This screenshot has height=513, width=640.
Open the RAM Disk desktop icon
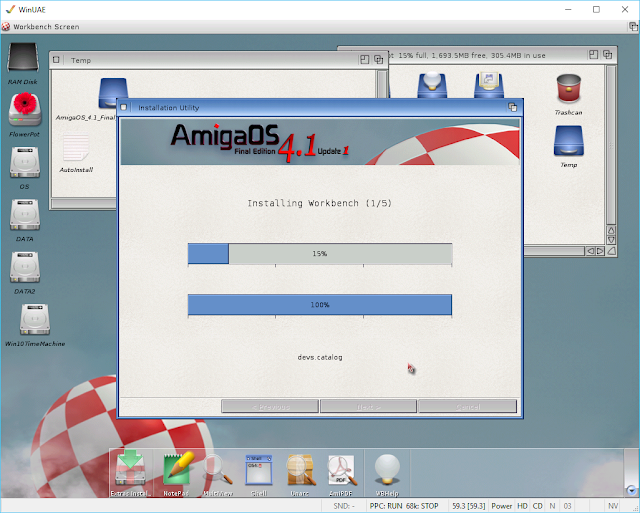pyautogui.click(x=23, y=58)
